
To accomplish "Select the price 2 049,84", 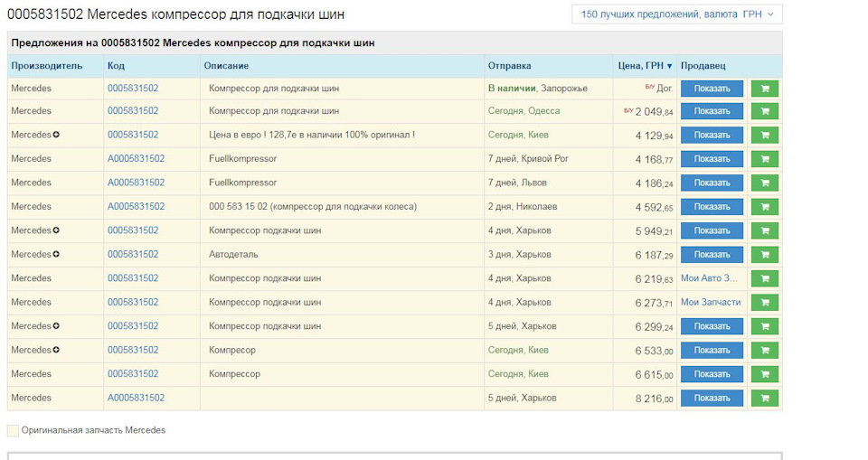I will click(x=654, y=112).
